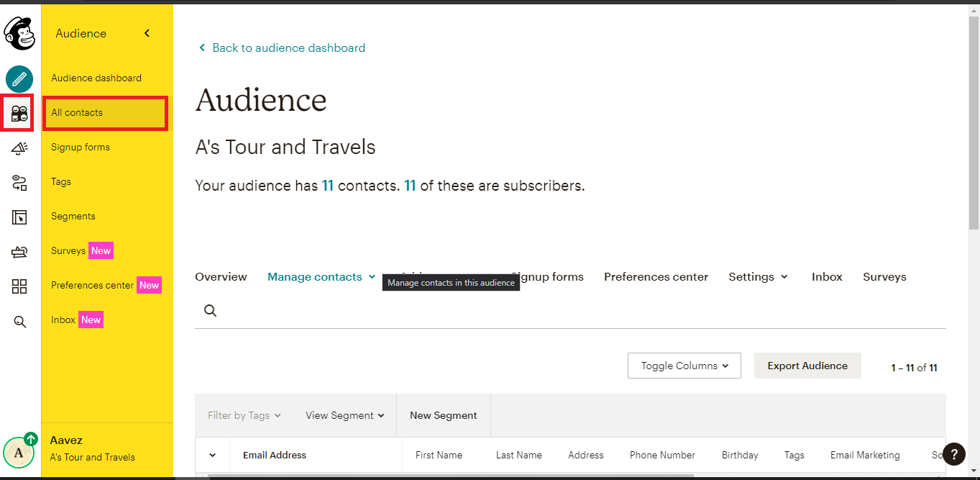Open the Toggle Columns dropdown
Viewport: 980px width, 480px height.
[x=684, y=366]
